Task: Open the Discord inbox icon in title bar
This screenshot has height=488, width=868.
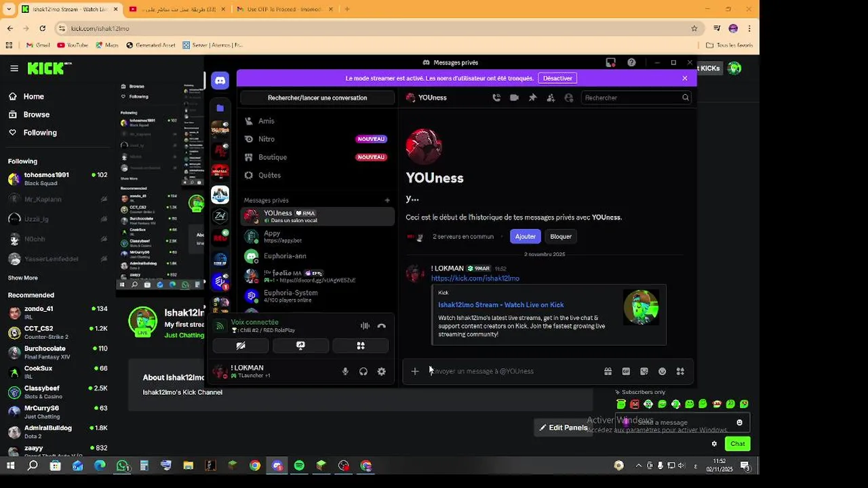Action: tap(610, 62)
